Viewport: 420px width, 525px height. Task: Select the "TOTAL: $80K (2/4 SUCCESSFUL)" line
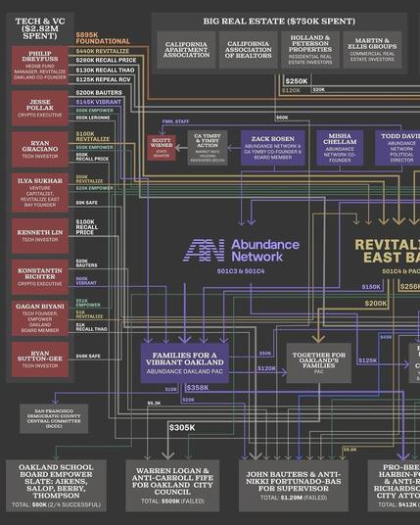click(x=56, y=504)
